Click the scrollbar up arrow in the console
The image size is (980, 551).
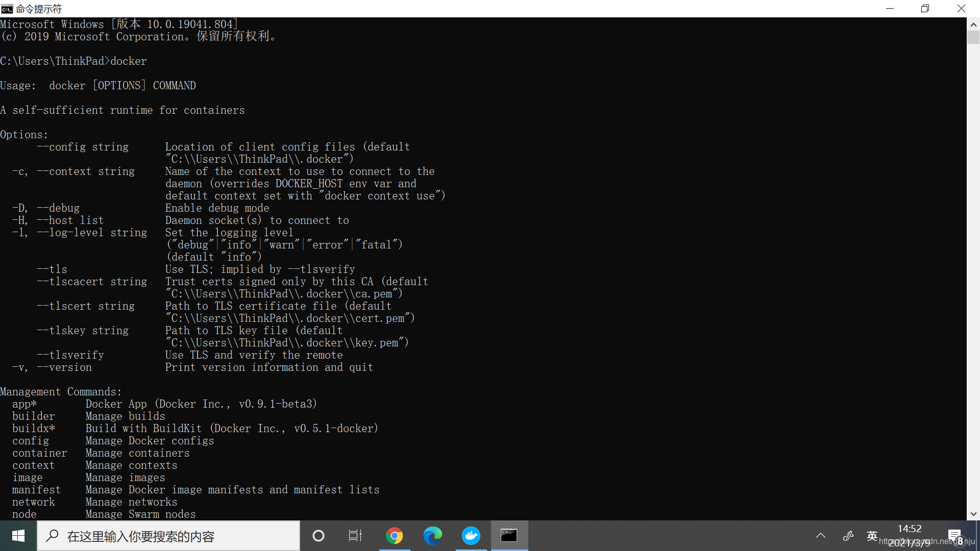(x=973, y=24)
